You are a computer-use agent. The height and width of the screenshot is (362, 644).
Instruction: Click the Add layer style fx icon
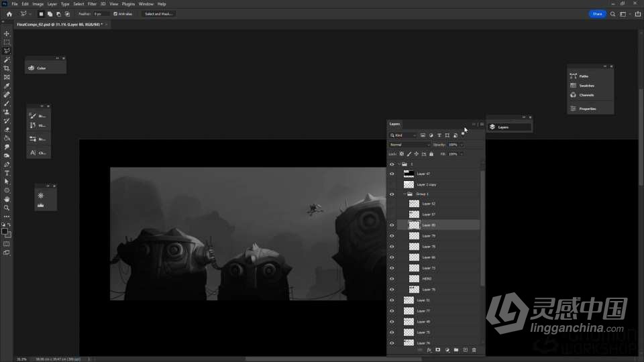point(429,350)
